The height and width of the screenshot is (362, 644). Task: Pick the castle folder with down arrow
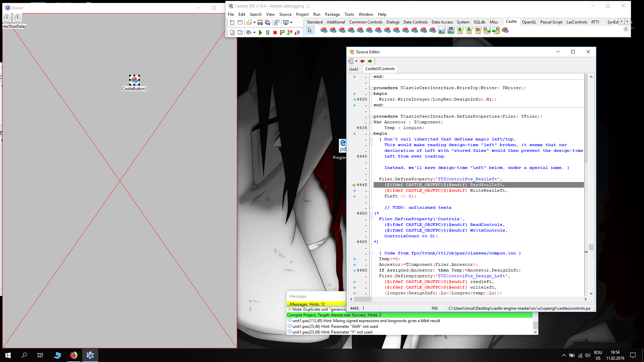(469, 31)
